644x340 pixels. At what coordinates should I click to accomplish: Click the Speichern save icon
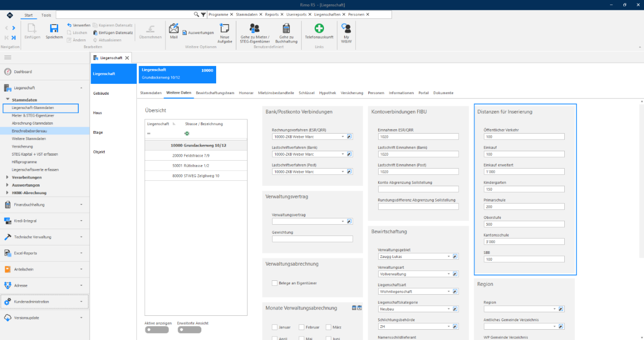[x=54, y=28]
